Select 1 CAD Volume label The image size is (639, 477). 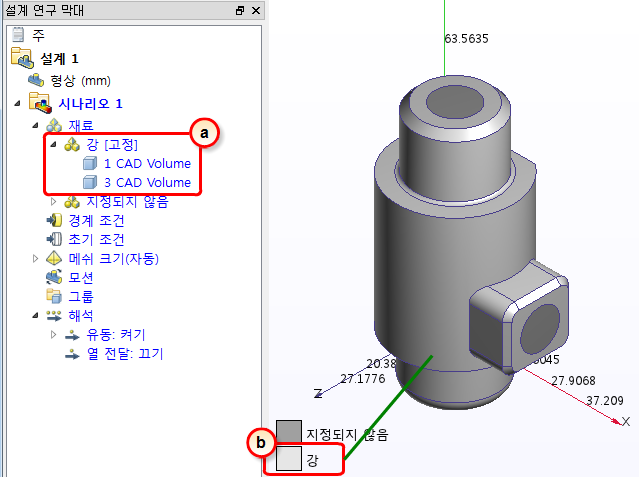(x=147, y=163)
